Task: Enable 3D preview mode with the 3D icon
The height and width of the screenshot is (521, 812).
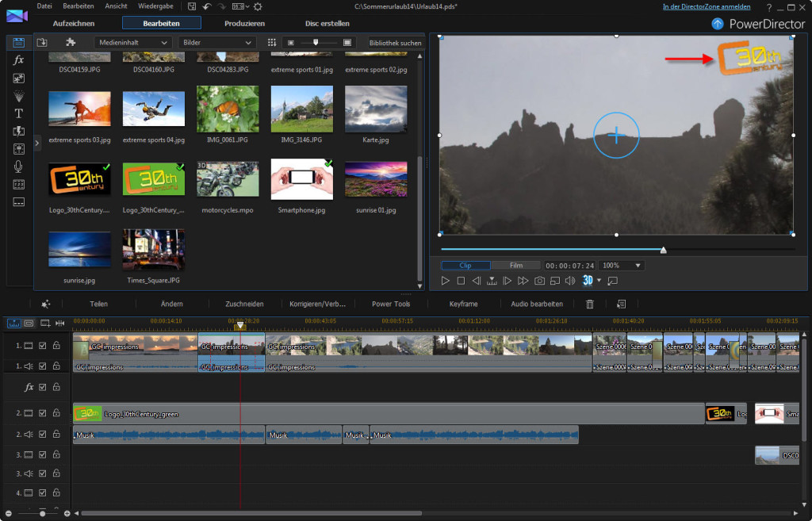Action: 587,280
